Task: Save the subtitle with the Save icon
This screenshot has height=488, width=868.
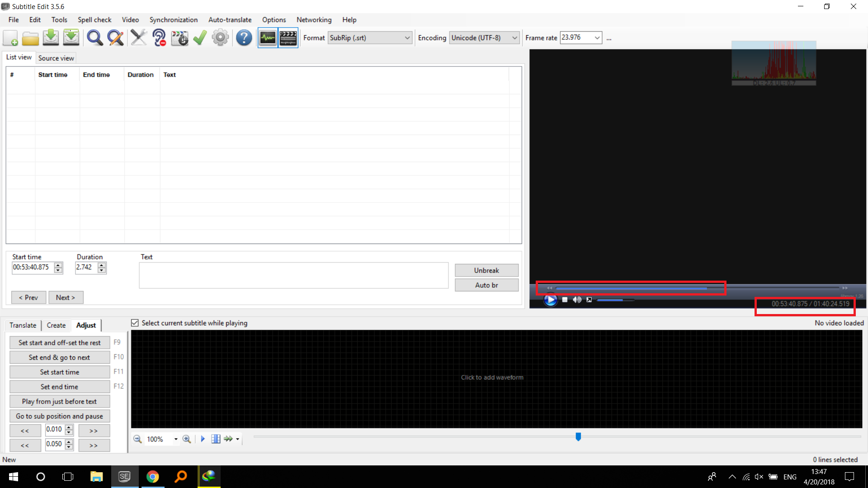Action: point(51,38)
